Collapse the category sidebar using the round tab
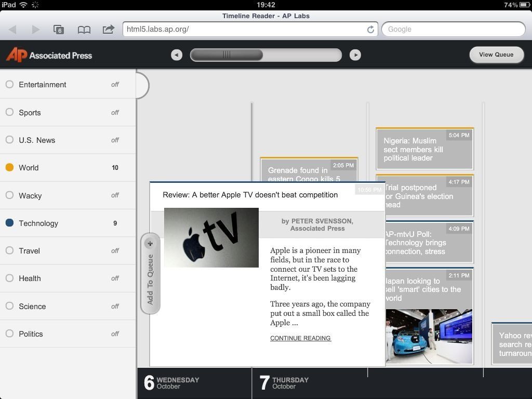The image size is (532, 399). [142, 85]
